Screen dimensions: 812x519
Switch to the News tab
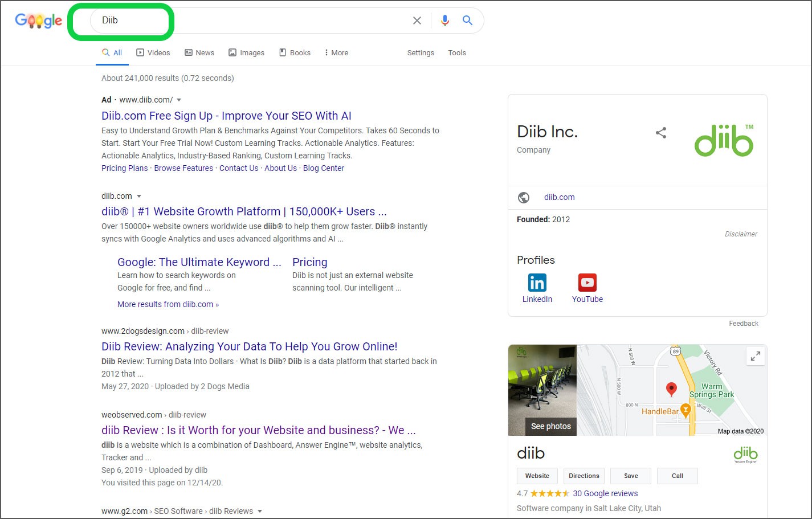click(199, 53)
